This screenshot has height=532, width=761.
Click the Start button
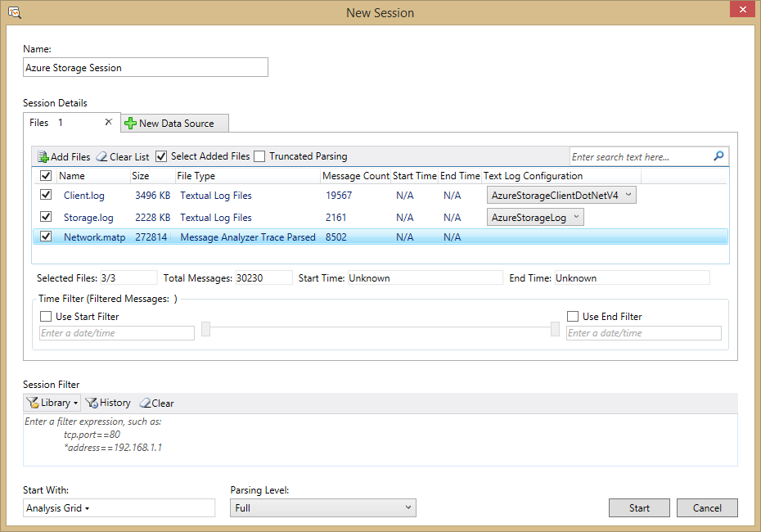(x=639, y=507)
